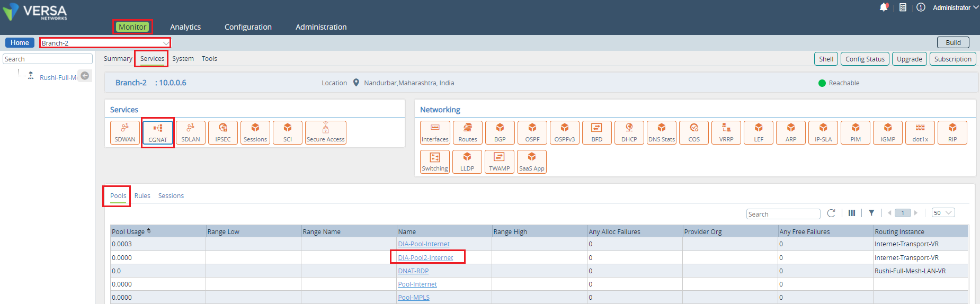Select the Sessions sub-tab
The image size is (980, 304).
171,196
